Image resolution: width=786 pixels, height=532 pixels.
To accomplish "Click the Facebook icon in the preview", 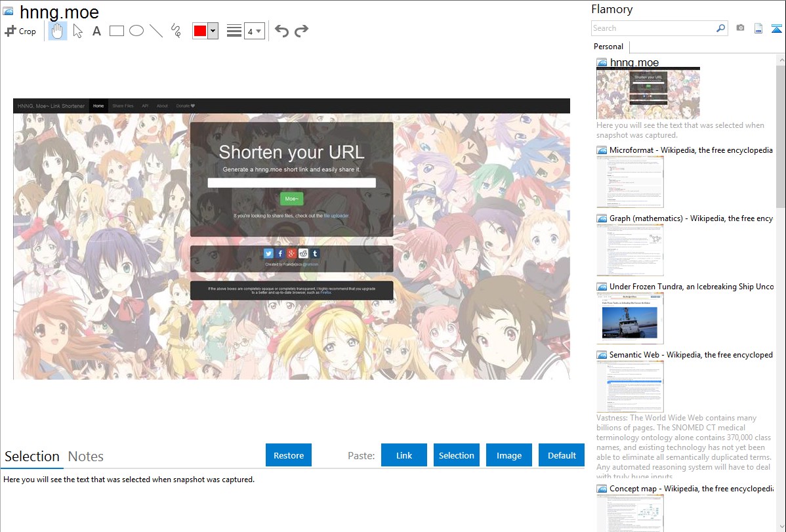I will 279,254.
